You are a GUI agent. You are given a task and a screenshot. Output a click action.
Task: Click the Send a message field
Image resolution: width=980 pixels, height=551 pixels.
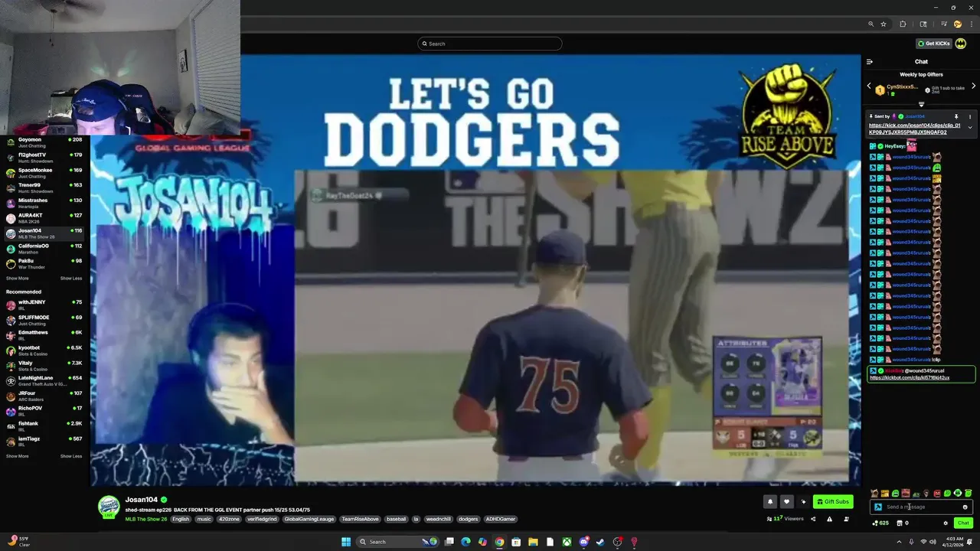pos(921,507)
